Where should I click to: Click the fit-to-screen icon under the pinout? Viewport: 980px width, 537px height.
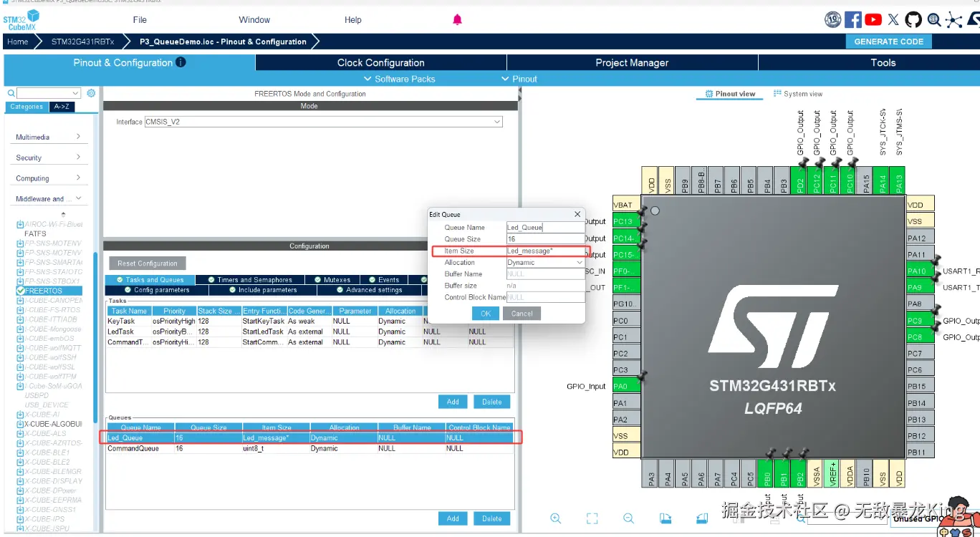[x=592, y=518]
